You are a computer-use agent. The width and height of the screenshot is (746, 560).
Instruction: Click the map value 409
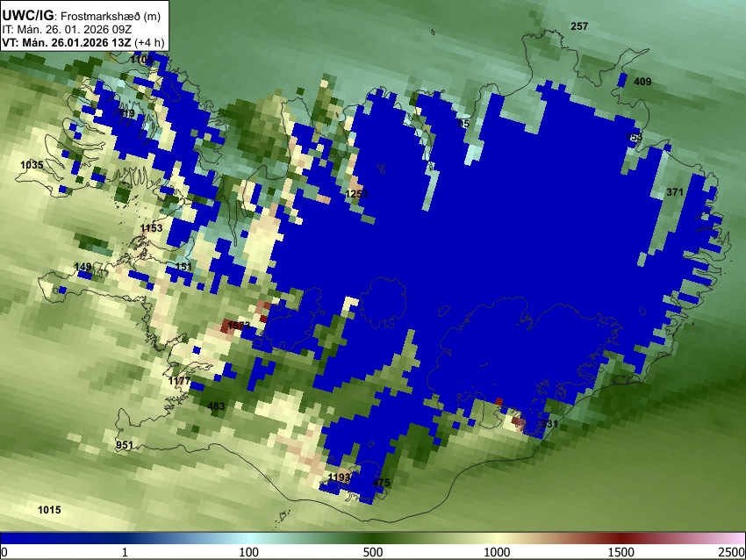642,82
